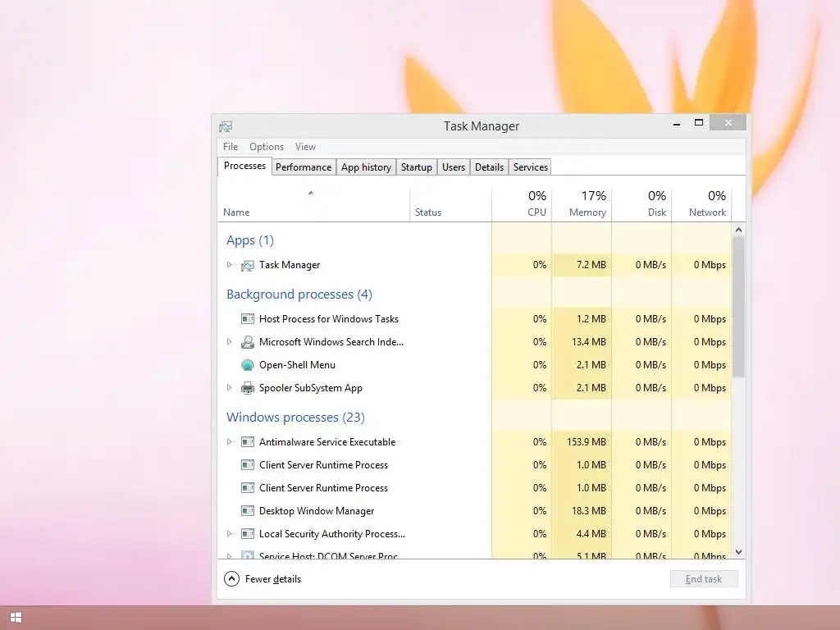Expand Antimalware Service Executable row
Screen dimensions: 840x630
(230, 442)
